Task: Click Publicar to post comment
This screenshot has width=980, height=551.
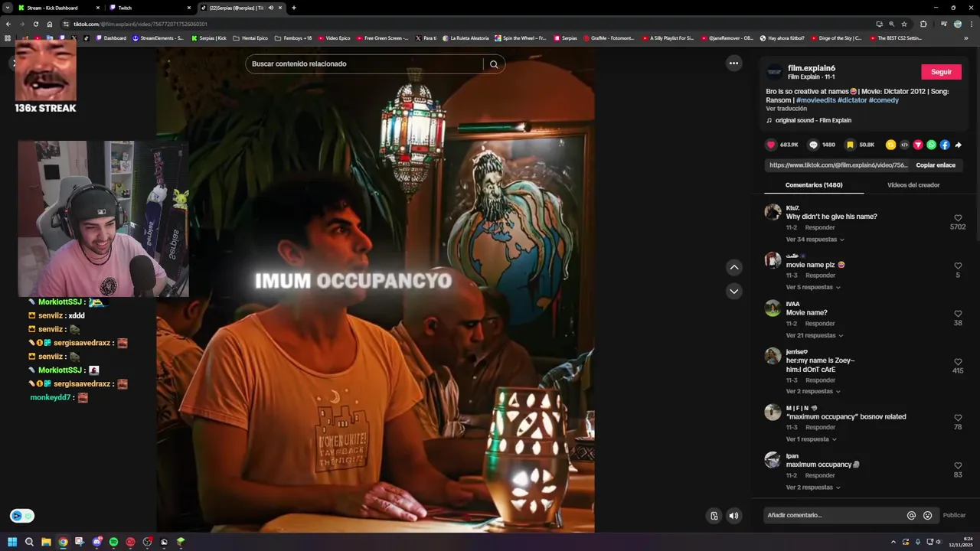Action: (954, 515)
